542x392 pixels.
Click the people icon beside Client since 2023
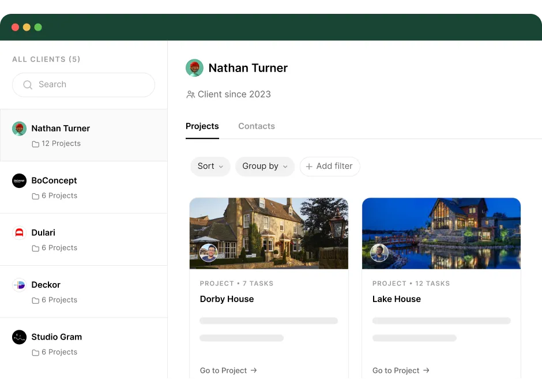190,95
